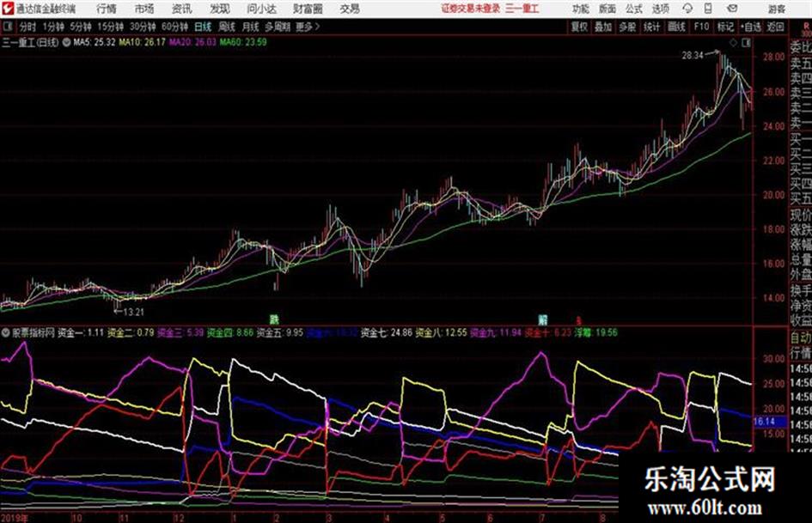Viewport: 812px width, 523px height.
Task: Click the 资金八: 12.55 indicator value
Action: click(x=441, y=332)
